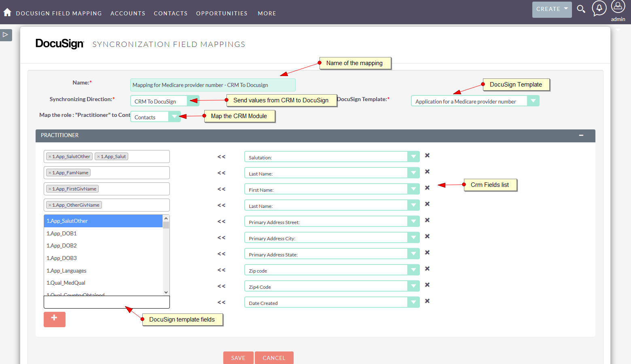
Task: Focus the DocuSign template field search box
Action: [x=107, y=302]
